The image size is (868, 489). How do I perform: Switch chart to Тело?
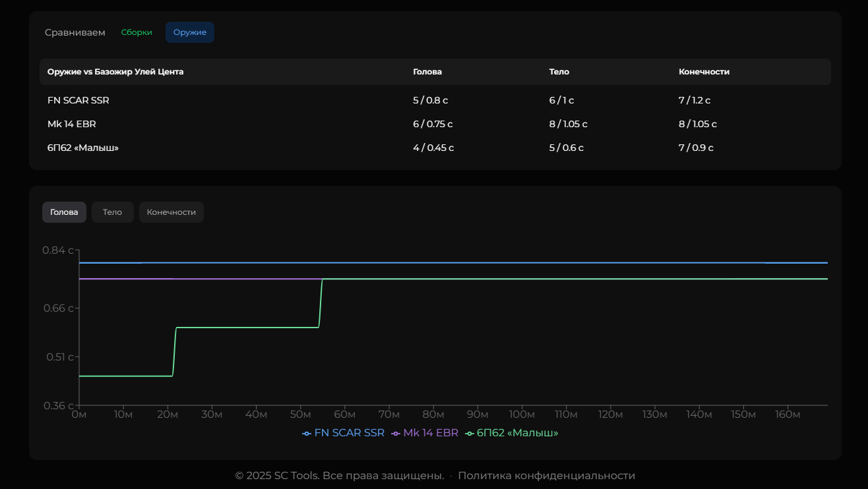(112, 212)
